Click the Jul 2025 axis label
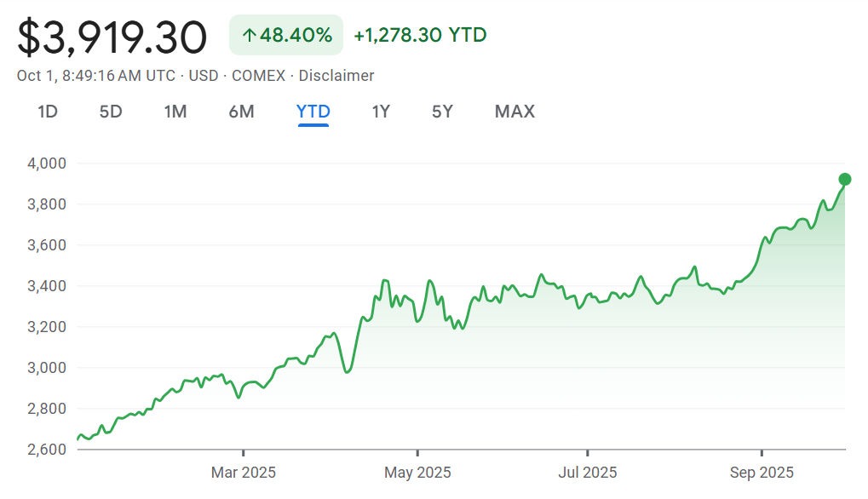The image size is (868, 499). 587,472
